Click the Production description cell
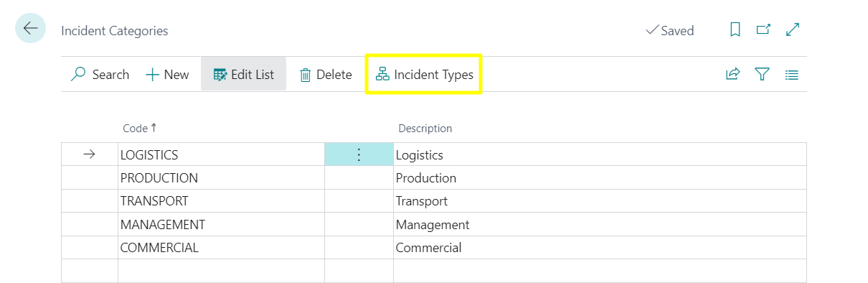Screen dimensions: 868x283 (600, 177)
